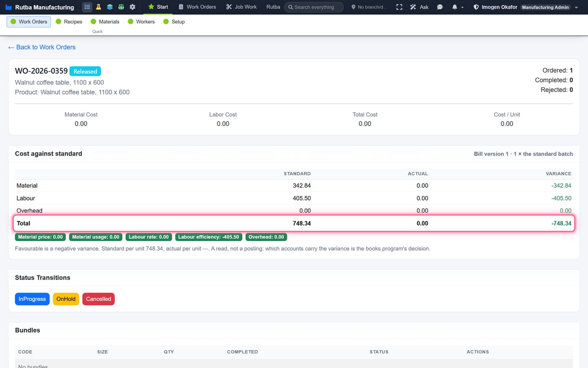Focus the Search everything field
This screenshot has height=368, width=588.
click(x=314, y=7)
